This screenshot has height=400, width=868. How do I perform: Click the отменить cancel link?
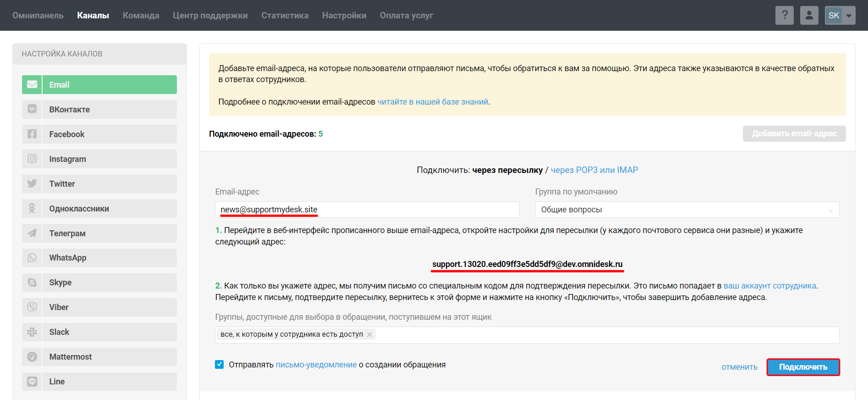tap(739, 367)
